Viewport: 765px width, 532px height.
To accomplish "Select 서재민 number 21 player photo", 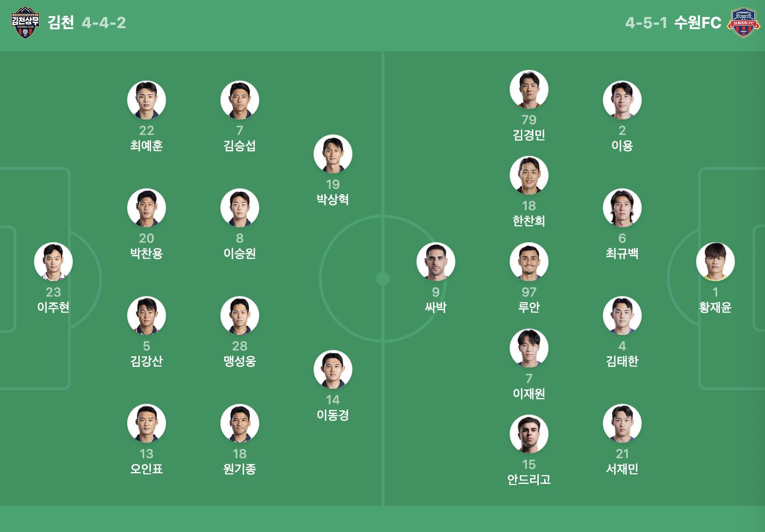I will [622, 424].
